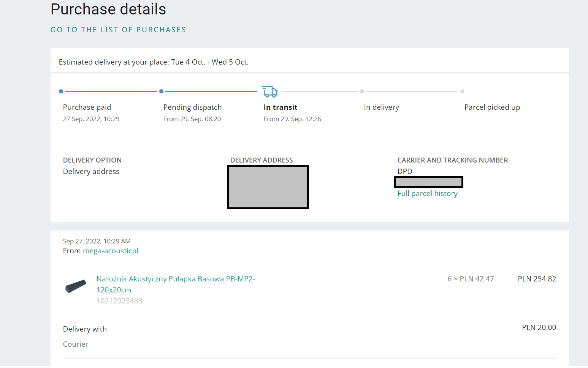Click the Parcel picked up status label
The height and width of the screenshot is (368, 588).
click(x=492, y=107)
